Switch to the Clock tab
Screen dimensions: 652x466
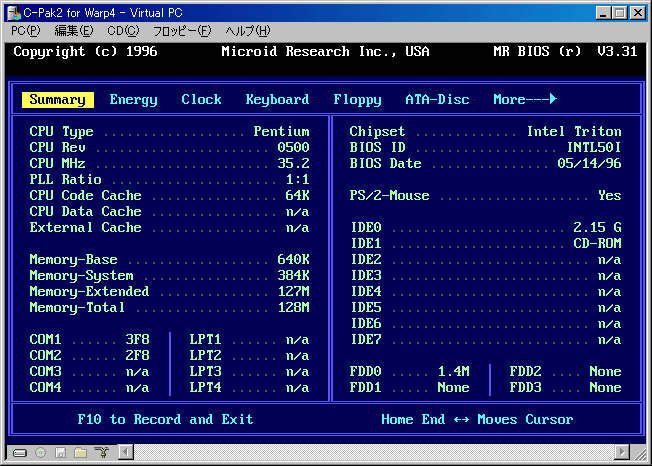coord(201,100)
